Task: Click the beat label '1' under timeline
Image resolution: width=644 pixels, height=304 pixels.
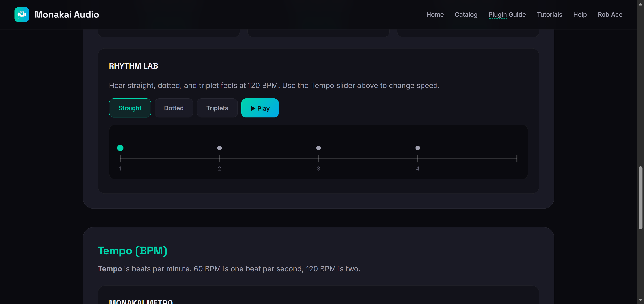Action: tap(120, 169)
